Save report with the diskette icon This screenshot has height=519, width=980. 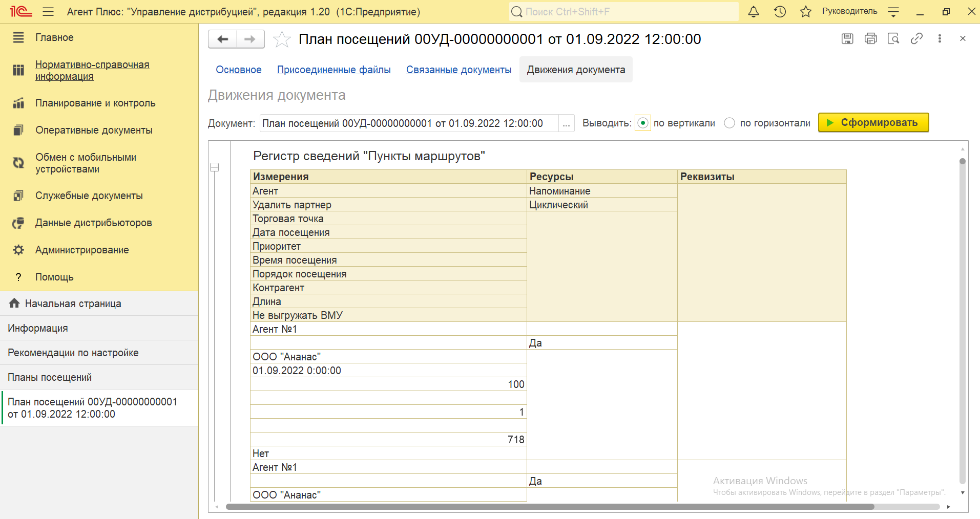pyautogui.click(x=847, y=38)
